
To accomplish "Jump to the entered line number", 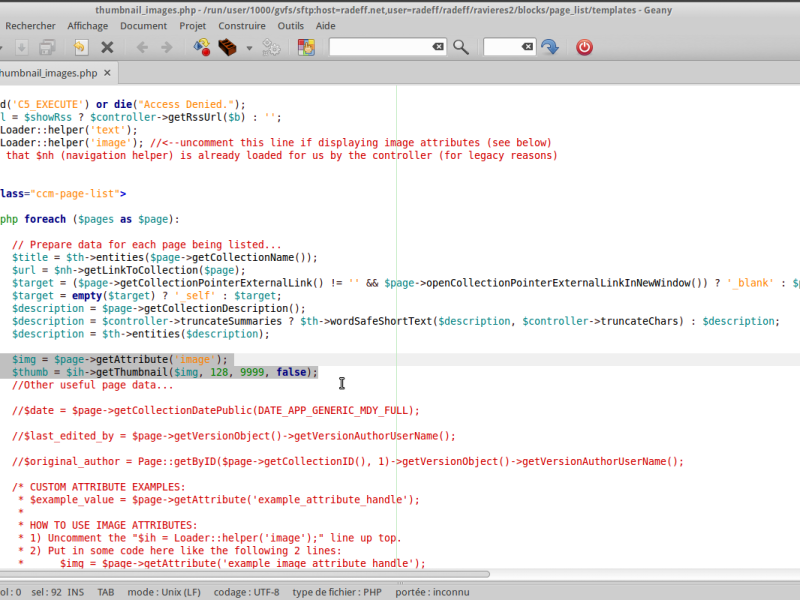I will [549, 47].
